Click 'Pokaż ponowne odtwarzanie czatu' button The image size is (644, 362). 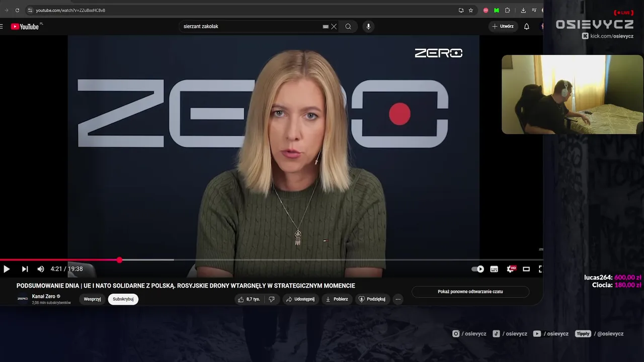click(470, 292)
